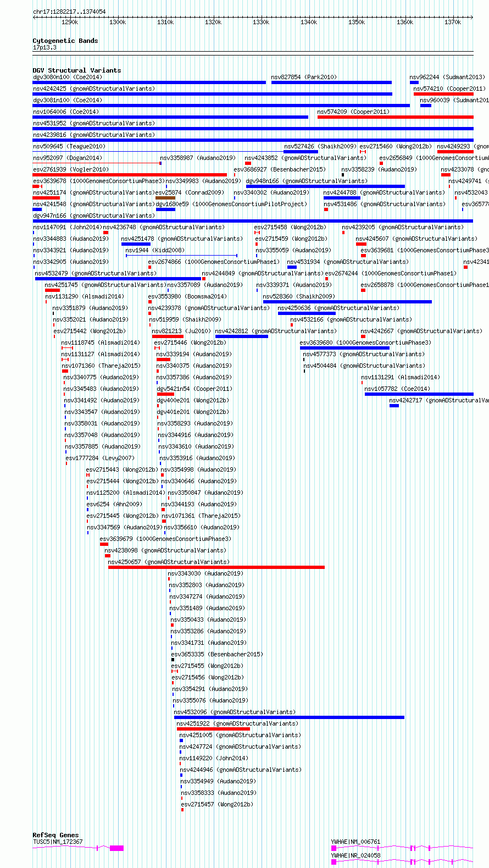Viewport: 489px width, 868px height.
Task: Click the Cytogenetic Bands track title
Action: coord(65,41)
